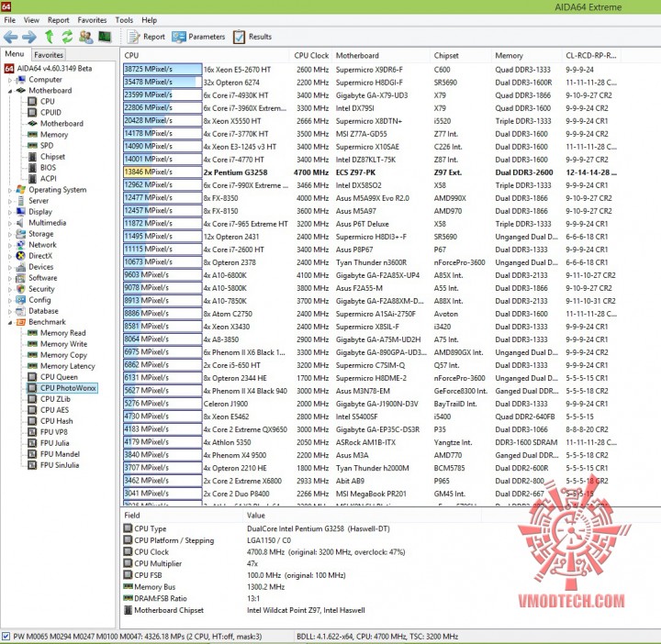Select the SPD tree item
The image size is (661, 644).
click(40, 145)
